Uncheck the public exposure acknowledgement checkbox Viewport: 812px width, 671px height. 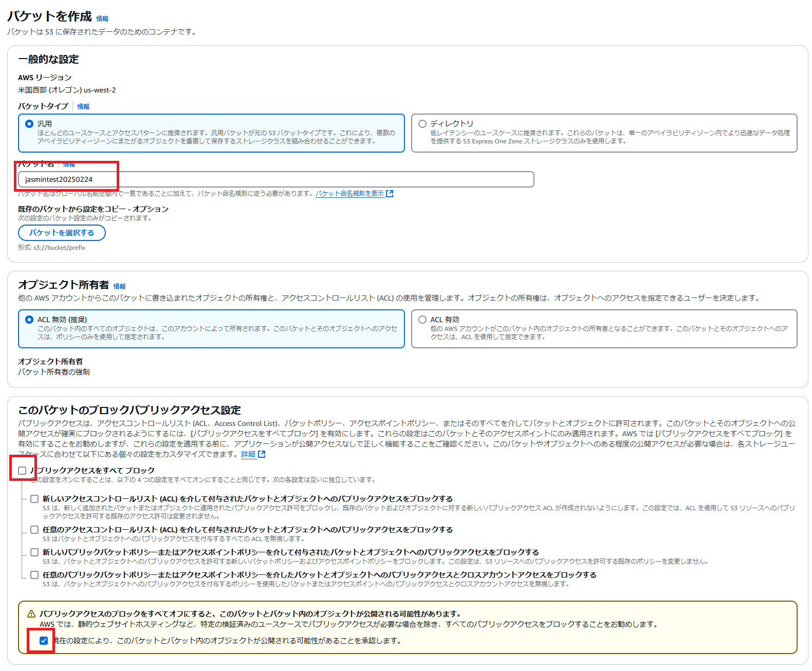coord(44,641)
